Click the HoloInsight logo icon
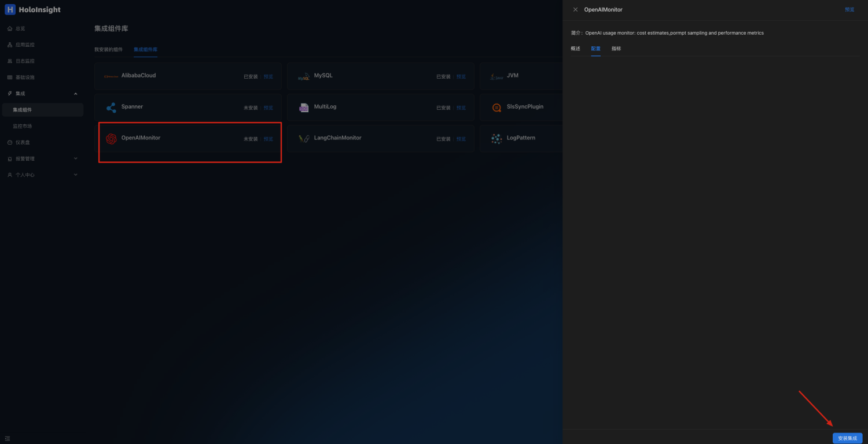 [10, 9]
